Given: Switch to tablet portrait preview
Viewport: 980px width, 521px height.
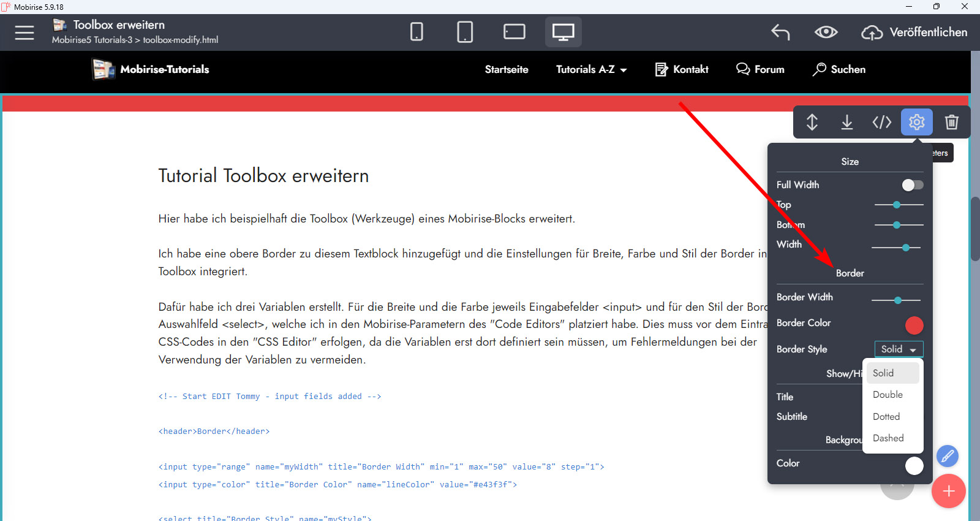Looking at the screenshot, I should (465, 32).
